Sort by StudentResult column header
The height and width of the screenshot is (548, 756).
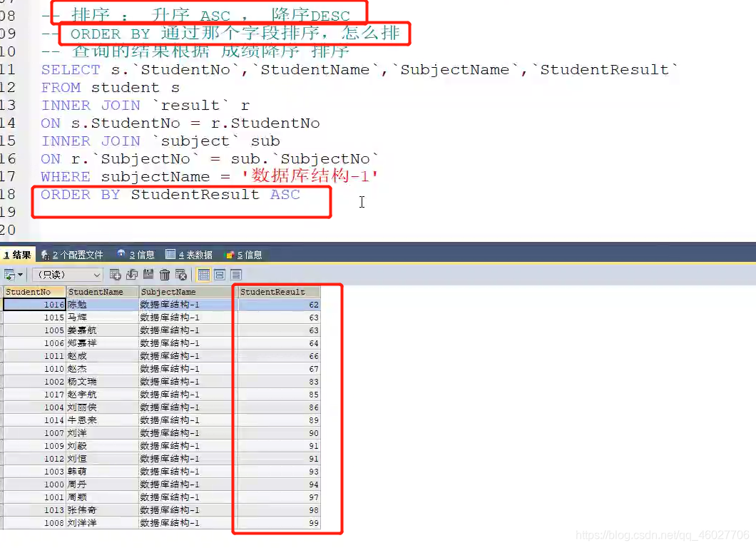[x=279, y=292]
